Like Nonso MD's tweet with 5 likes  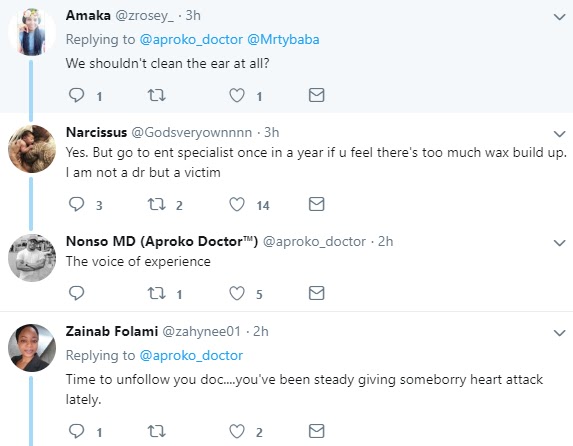coord(236,293)
